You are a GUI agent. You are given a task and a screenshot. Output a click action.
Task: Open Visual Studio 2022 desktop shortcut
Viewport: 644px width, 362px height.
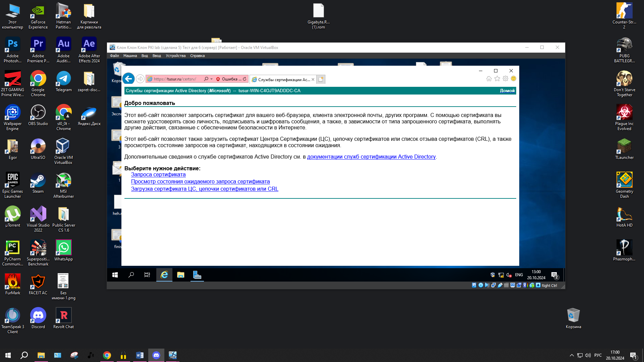[x=38, y=219]
